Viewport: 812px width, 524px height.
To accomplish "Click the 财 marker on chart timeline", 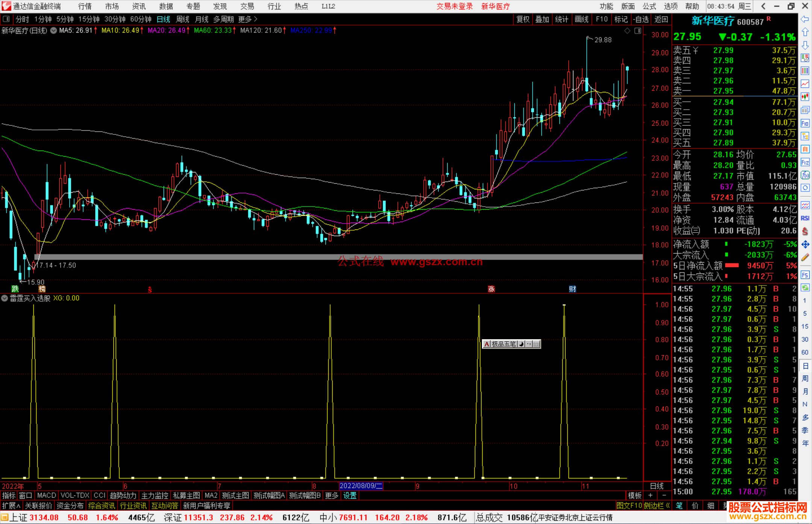I will click(572, 289).
